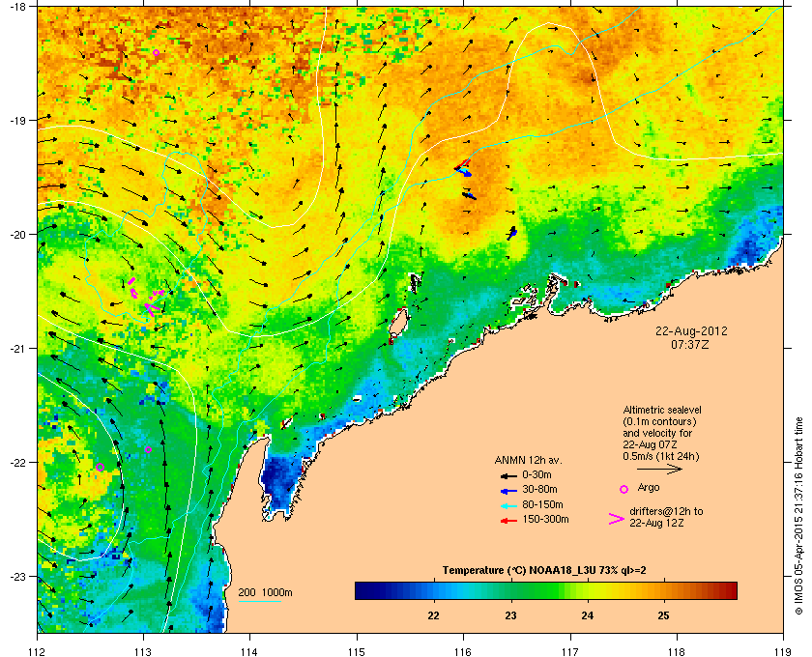Click the 30-80m depth label
This screenshot has width=812, height=657.
click(x=539, y=489)
